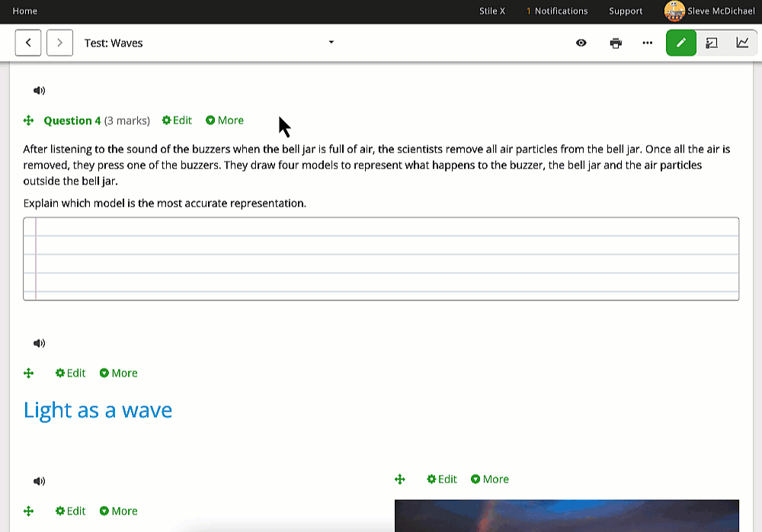Grab the move handle beside Question 4
Viewport: 762px width, 532px height.
29,120
